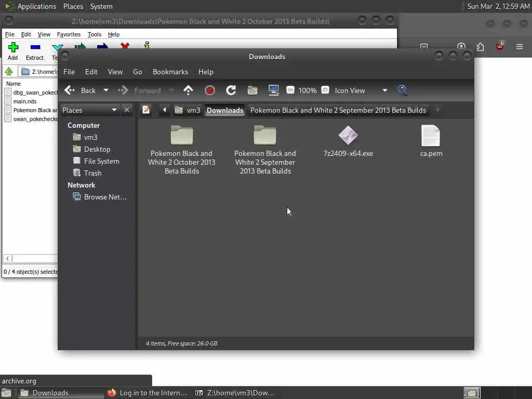
Task: Click the workspace switcher in bottom panel
Action: [472, 393]
